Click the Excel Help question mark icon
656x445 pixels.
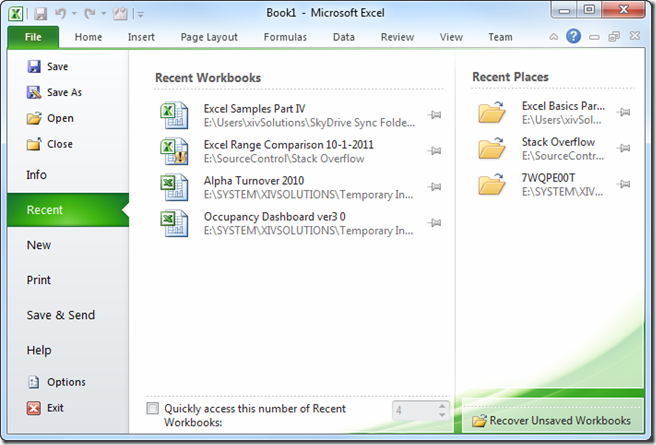[573, 37]
